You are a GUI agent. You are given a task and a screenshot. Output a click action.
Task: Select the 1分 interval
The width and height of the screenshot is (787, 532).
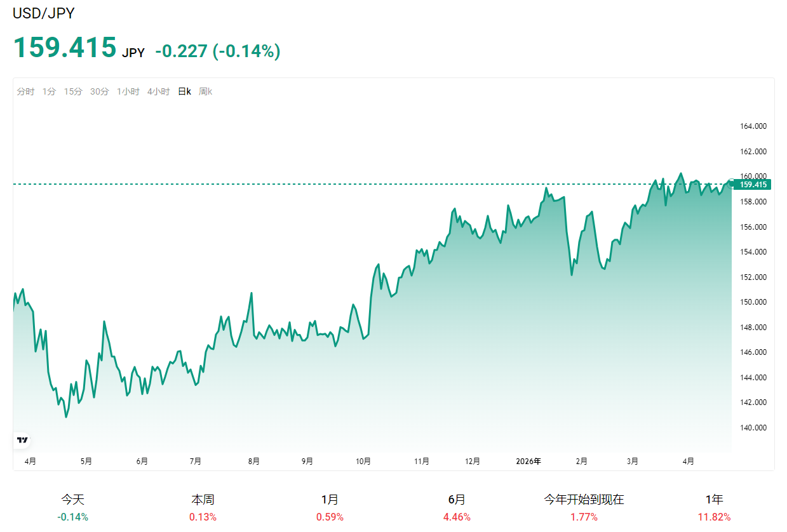[x=49, y=91]
